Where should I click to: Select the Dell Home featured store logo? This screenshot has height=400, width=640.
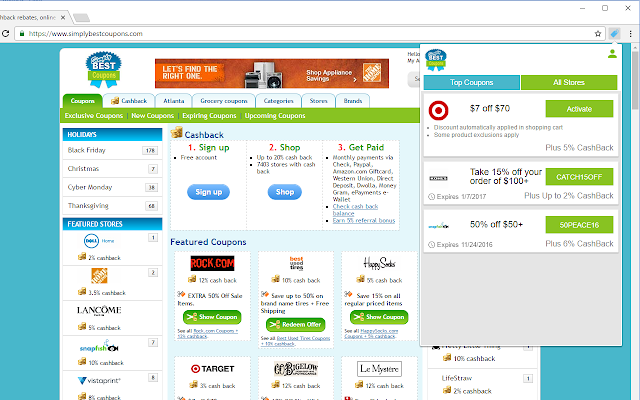point(98,241)
